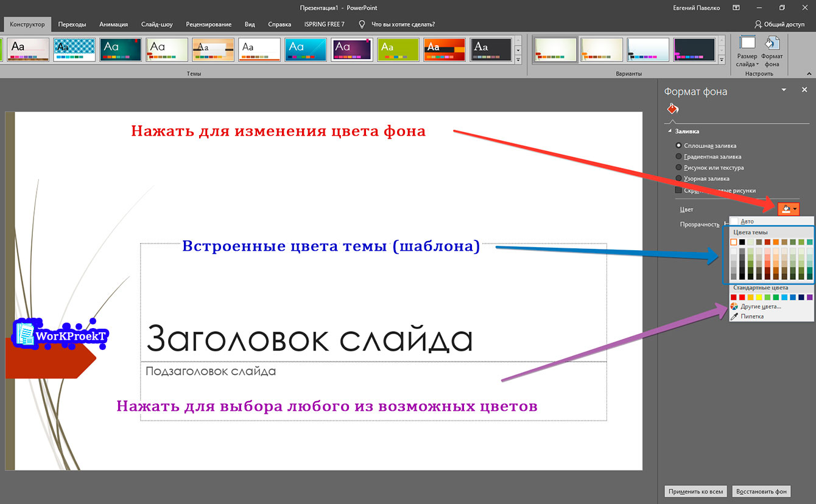Click the Общий доступ share icon
816x504 pixels.
click(758, 24)
